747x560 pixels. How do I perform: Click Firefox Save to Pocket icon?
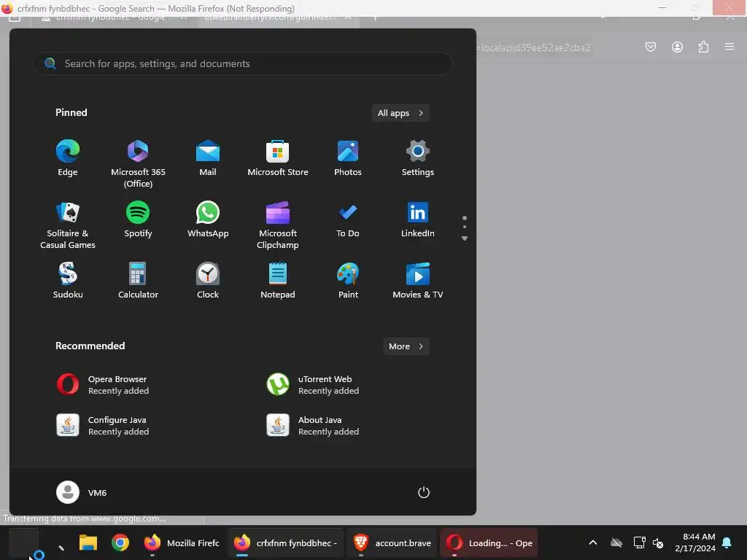click(x=650, y=47)
